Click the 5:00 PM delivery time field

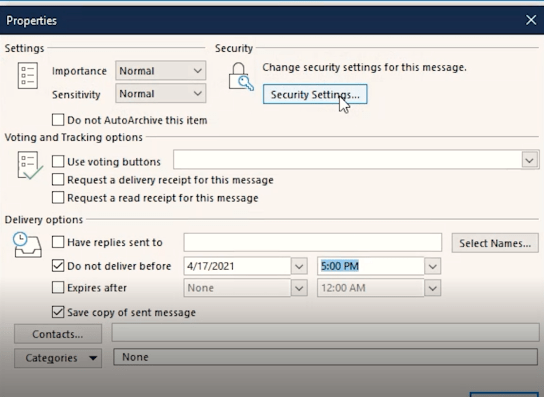[x=371, y=266]
